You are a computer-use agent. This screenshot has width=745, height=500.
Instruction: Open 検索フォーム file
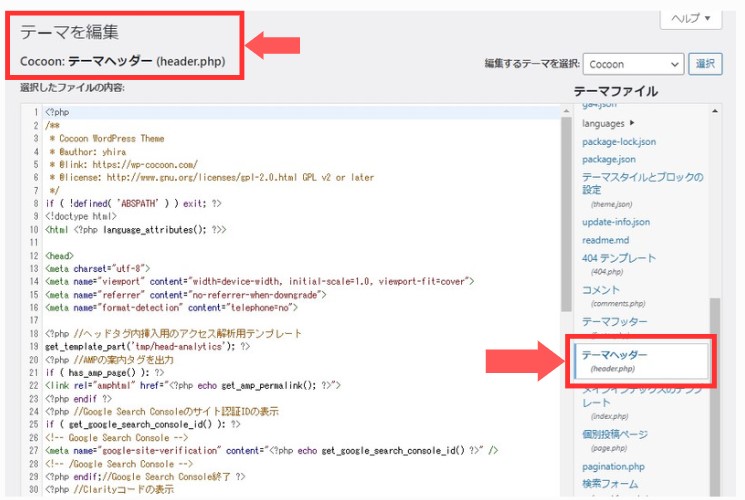click(x=610, y=484)
